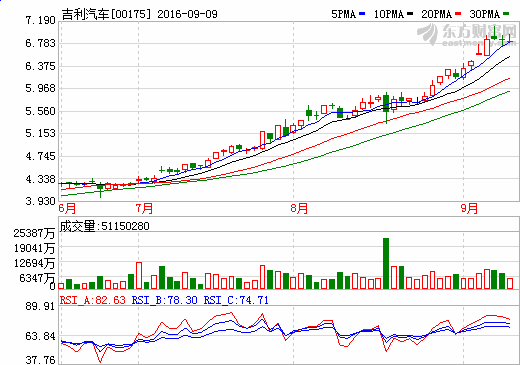Click the 5PMA legend text
The width and height of the screenshot is (520, 365).
pos(344,14)
